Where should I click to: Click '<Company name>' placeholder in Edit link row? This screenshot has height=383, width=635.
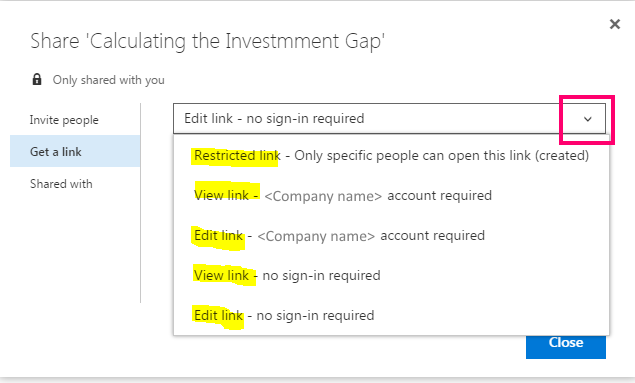coord(316,236)
